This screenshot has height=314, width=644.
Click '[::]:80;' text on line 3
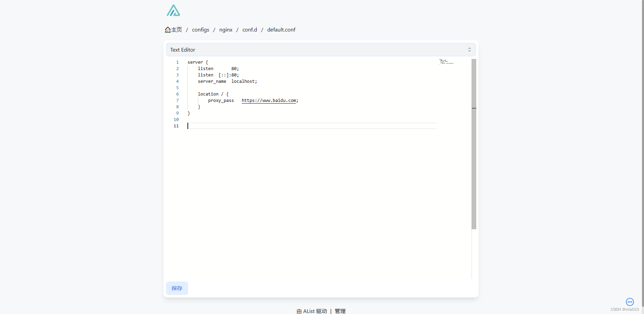click(x=229, y=75)
